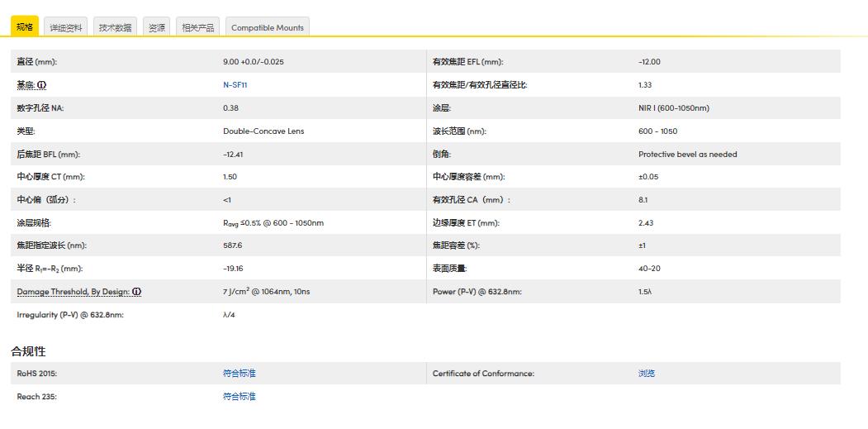Click the RoHS 2015 label
Image resolution: width=868 pixels, height=429 pixels.
(37, 374)
